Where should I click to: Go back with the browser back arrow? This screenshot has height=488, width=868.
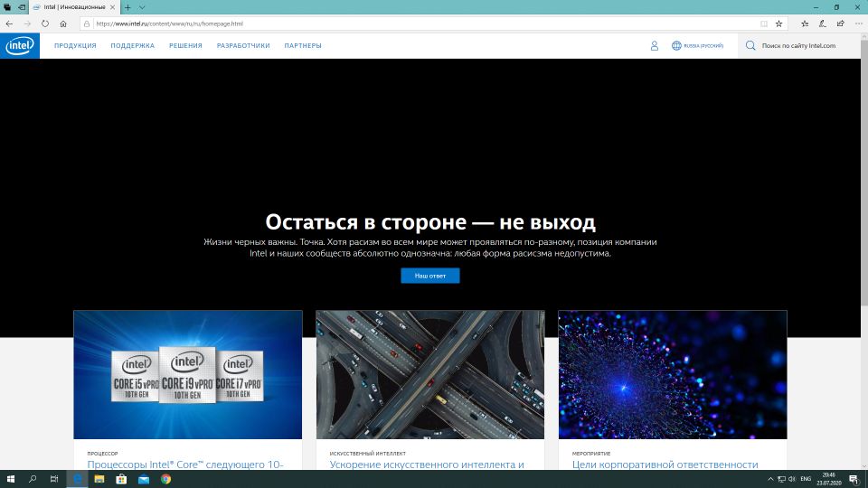(x=9, y=23)
